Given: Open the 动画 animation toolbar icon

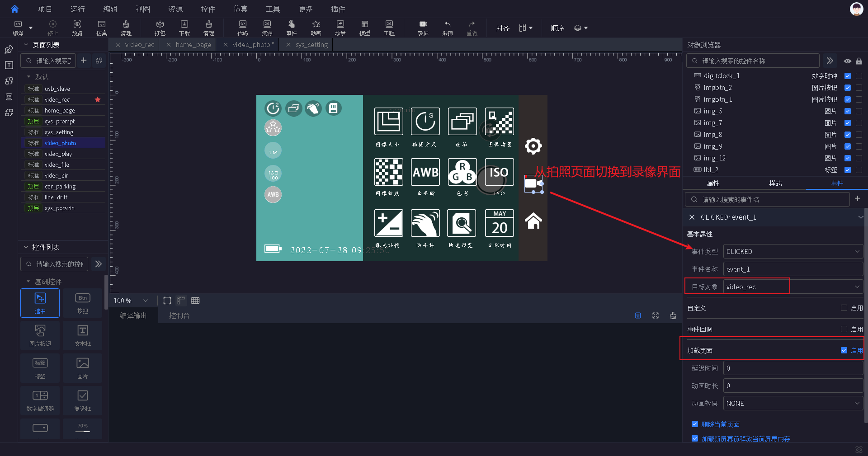Looking at the screenshot, I should (x=316, y=28).
